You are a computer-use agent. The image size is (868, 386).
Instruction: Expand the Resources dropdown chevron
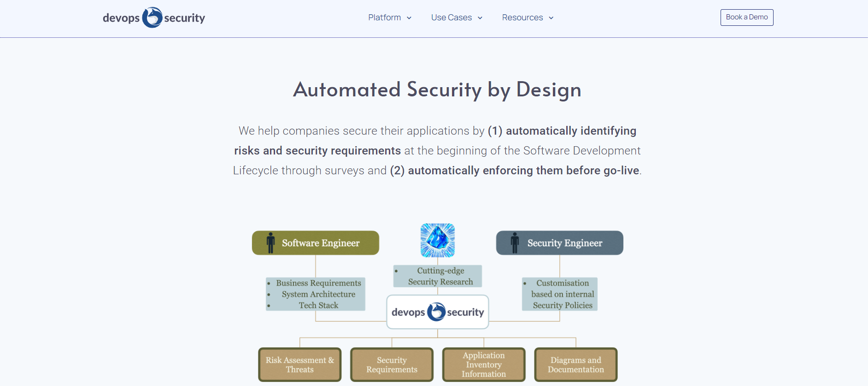coord(551,18)
